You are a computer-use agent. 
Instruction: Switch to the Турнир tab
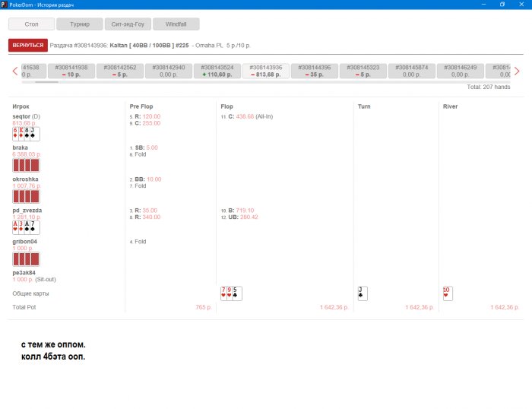80,24
